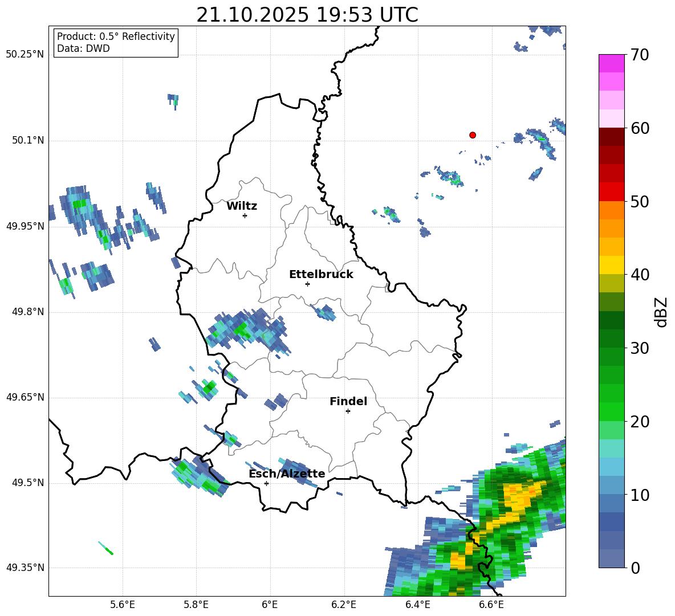Click the dark maroon colorbar segment below 60
The height and width of the screenshot is (616, 675).
coord(611,137)
